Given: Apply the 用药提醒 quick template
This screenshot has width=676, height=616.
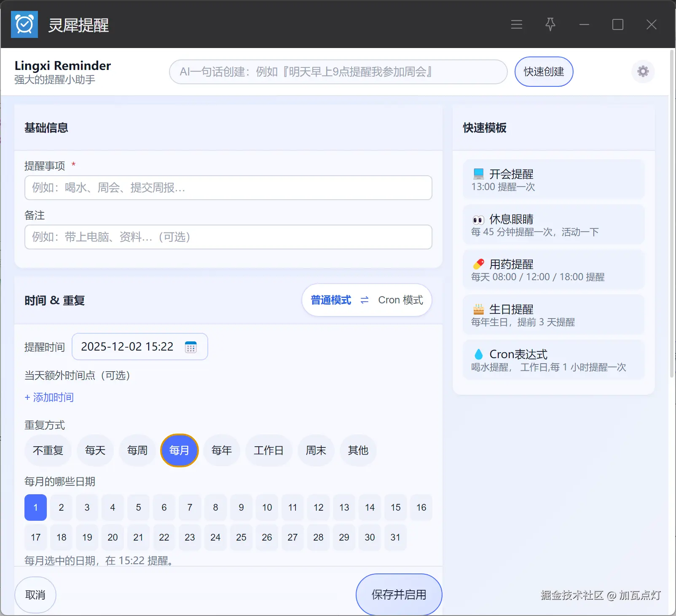Looking at the screenshot, I should [553, 270].
